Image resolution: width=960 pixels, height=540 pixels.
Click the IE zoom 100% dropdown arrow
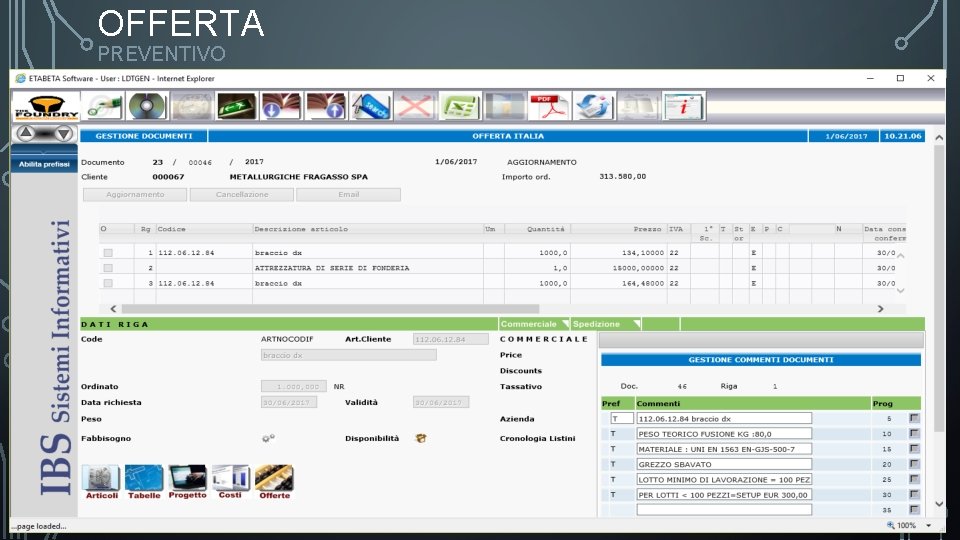(929, 525)
